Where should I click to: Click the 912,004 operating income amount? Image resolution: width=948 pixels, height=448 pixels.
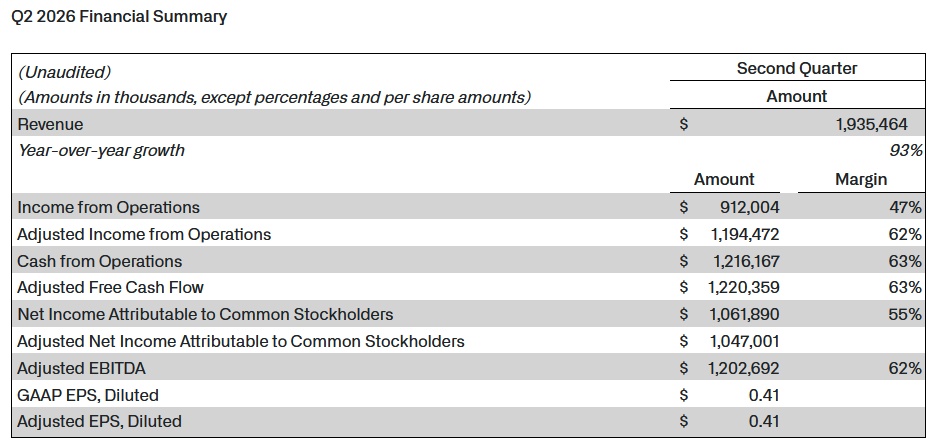click(x=749, y=207)
